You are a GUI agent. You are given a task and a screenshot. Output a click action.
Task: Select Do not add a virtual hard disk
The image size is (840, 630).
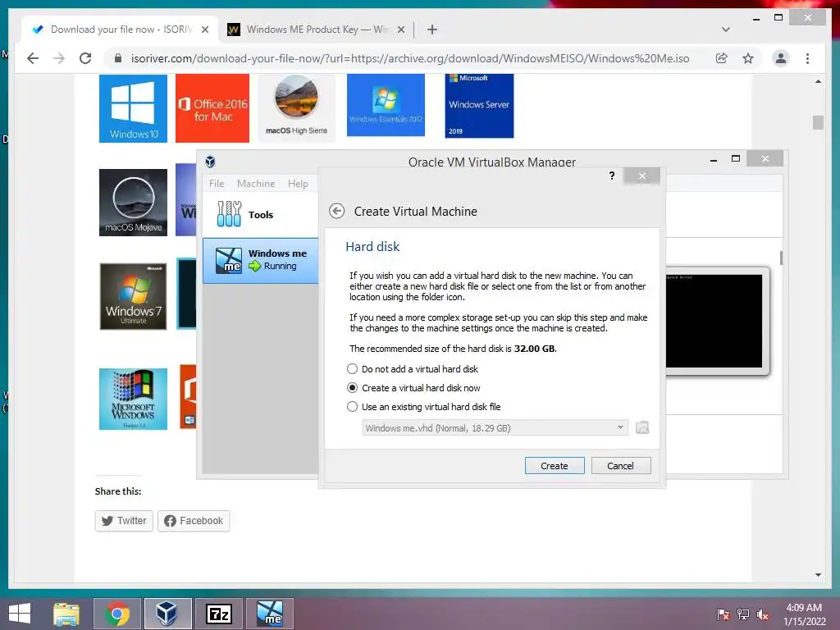pyautogui.click(x=413, y=369)
